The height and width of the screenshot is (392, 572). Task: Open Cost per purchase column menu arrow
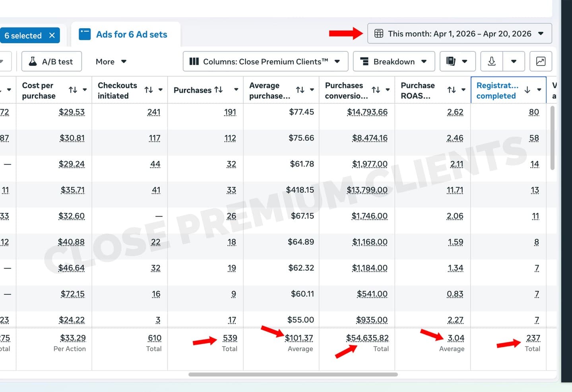[85, 90]
